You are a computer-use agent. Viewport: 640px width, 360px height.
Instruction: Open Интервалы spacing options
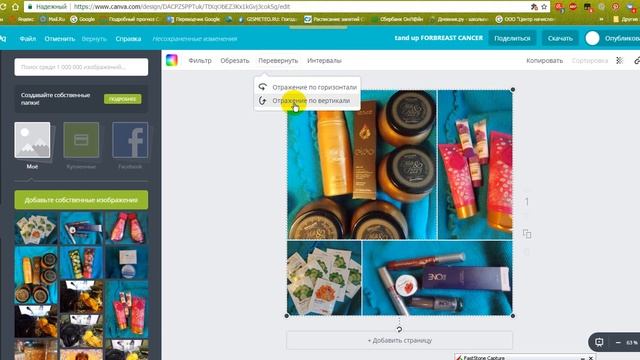[324, 60]
